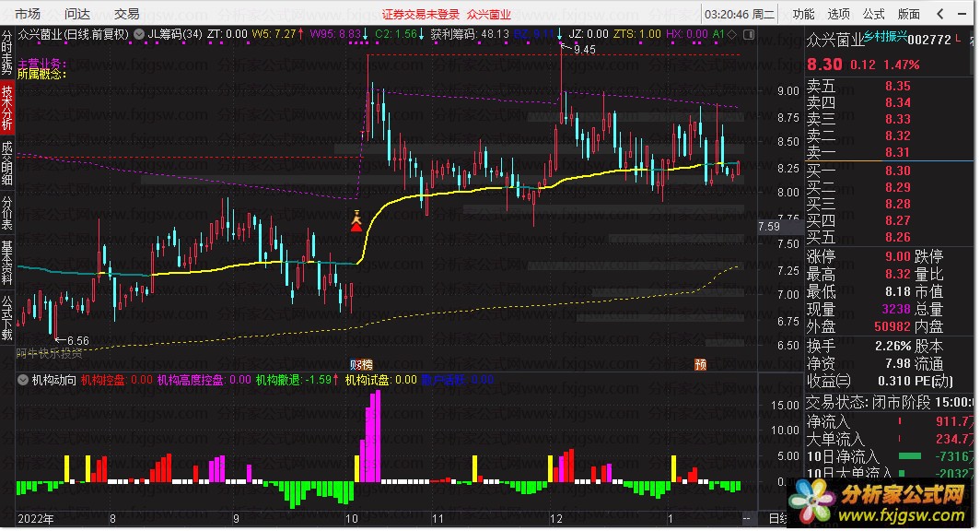Screen dimensions: 980x531
Task: Click the red figure signal marker on chart
Action: click(x=356, y=221)
